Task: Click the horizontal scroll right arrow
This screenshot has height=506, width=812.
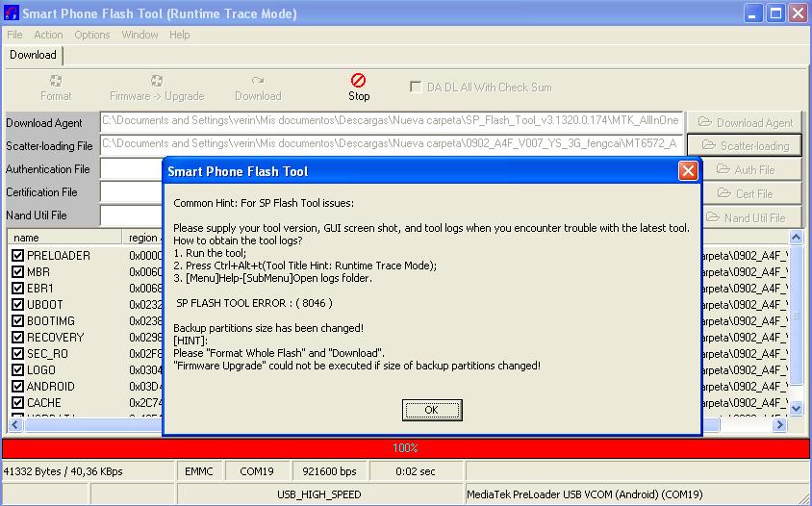Action: [779, 425]
